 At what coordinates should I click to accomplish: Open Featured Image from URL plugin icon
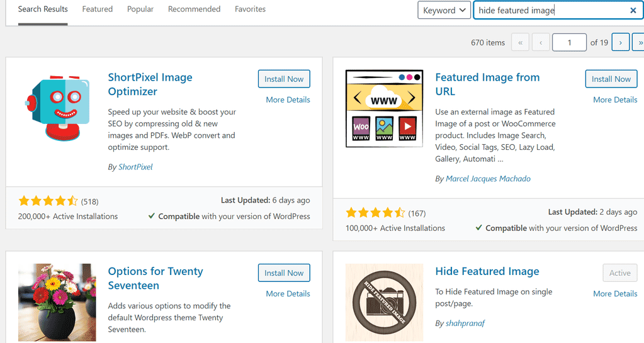(x=385, y=108)
